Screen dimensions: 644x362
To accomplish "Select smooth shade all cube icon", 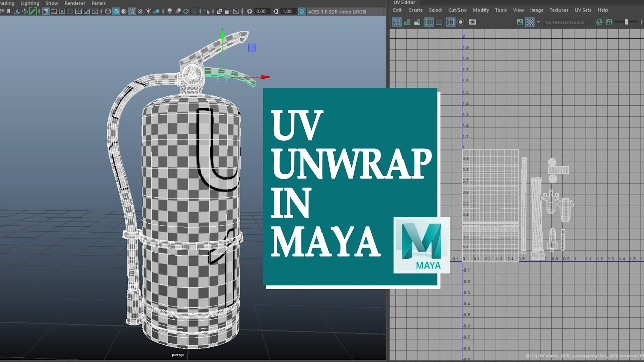I will (116, 11).
